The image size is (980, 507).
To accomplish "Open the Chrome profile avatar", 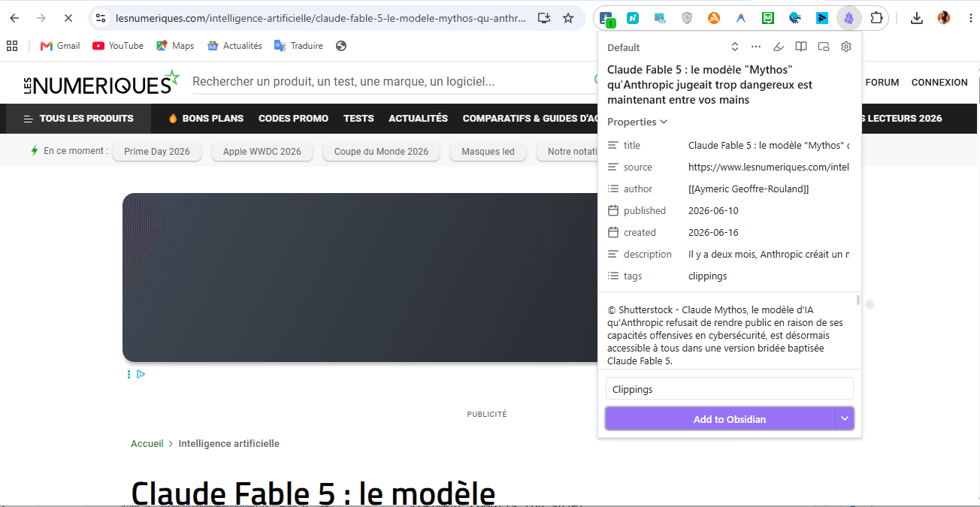I will (x=944, y=18).
